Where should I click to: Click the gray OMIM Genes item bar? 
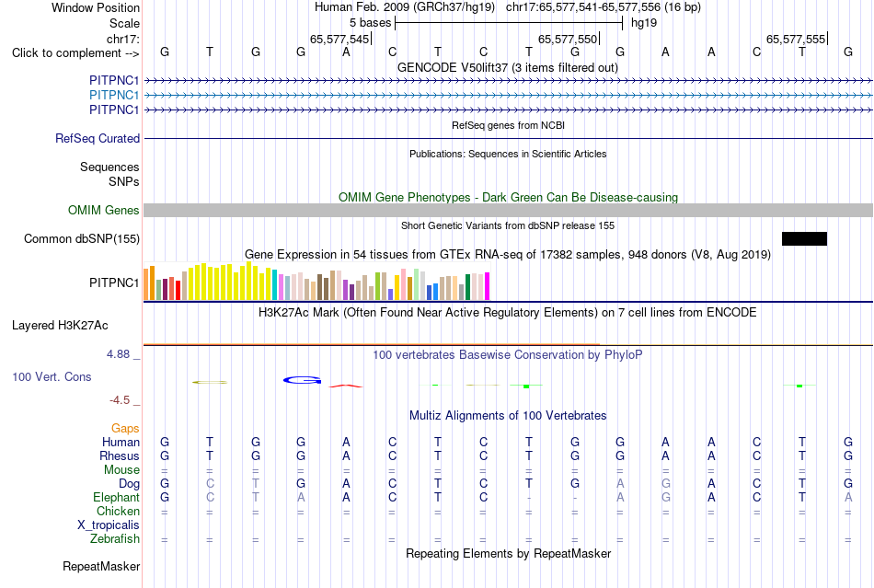click(x=508, y=210)
